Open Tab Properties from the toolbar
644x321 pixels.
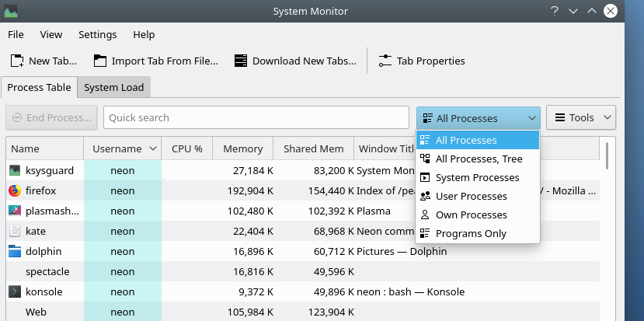pyautogui.click(x=421, y=61)
